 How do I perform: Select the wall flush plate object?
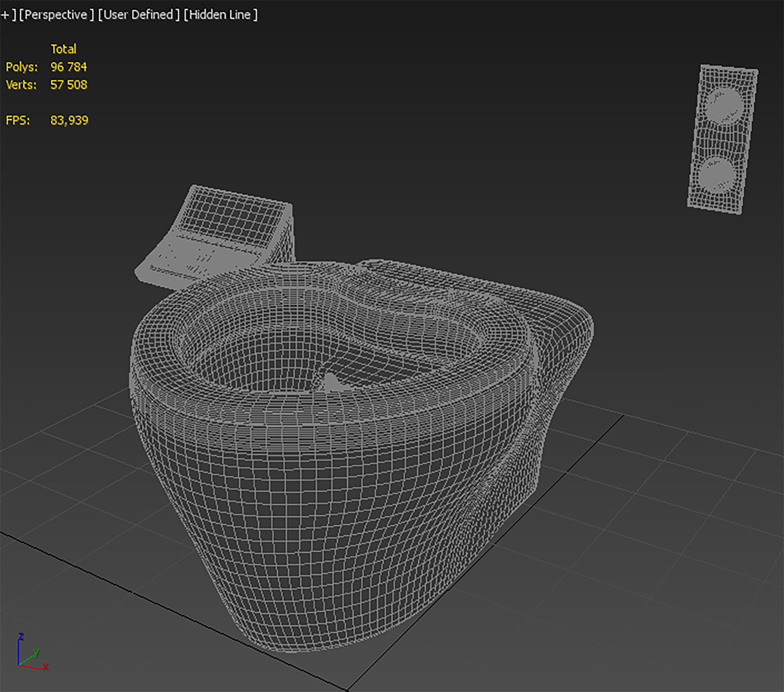721,140
